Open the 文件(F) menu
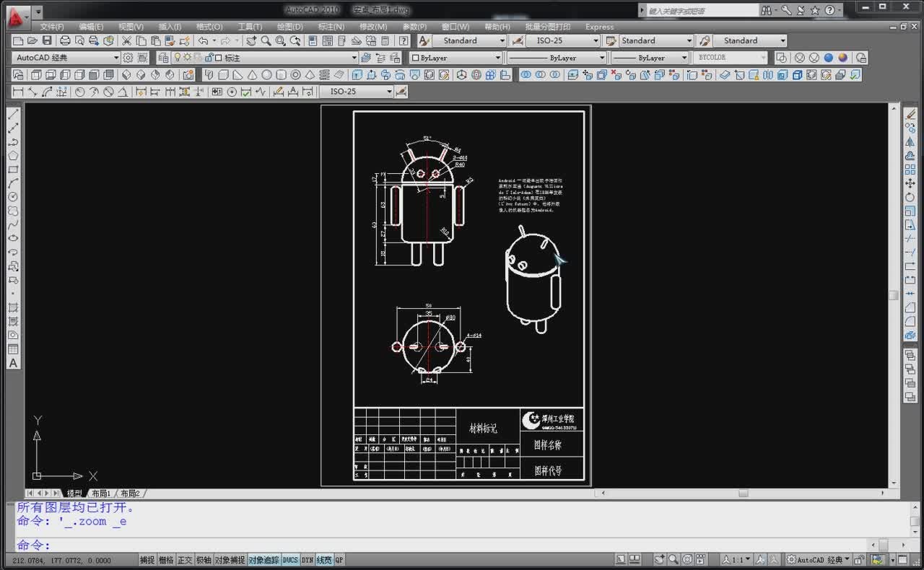The width and height of the screenshot is (924, 570). [51, 27]
